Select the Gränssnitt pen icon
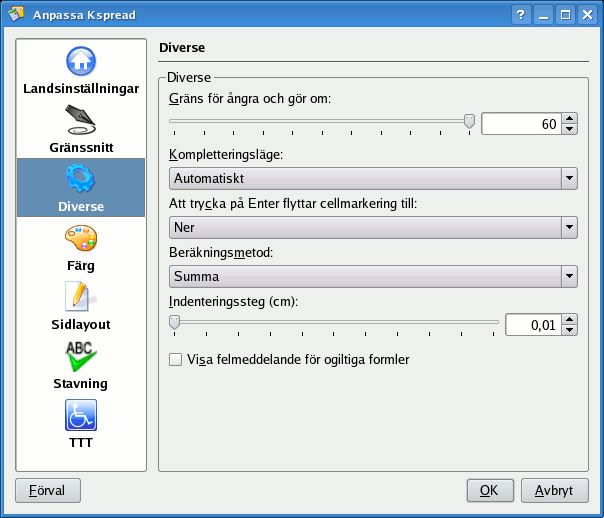The image size is (604, 518). [81, 120]
